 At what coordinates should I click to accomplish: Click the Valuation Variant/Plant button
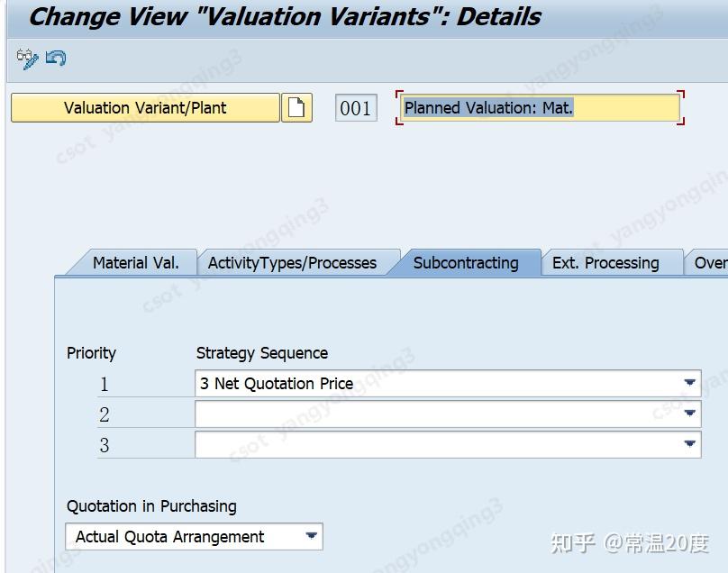[x=144, y=107]
